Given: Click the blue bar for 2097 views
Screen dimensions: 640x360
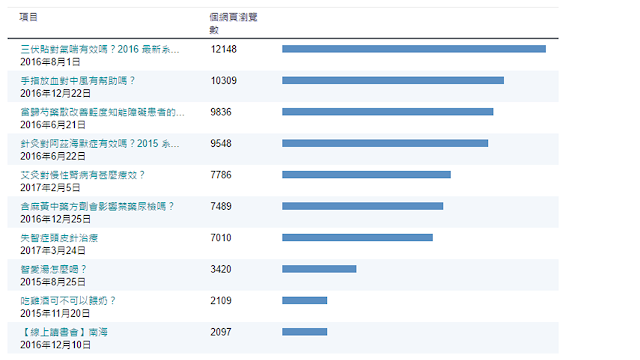Looking at the screenshot, I should pyautogui.click(x=304, y=332).
